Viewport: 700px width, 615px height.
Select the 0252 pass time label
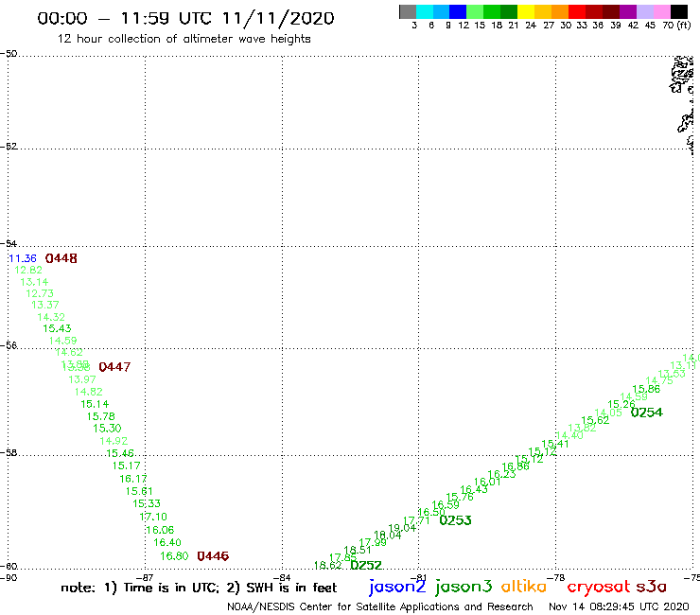click(366, 566)
